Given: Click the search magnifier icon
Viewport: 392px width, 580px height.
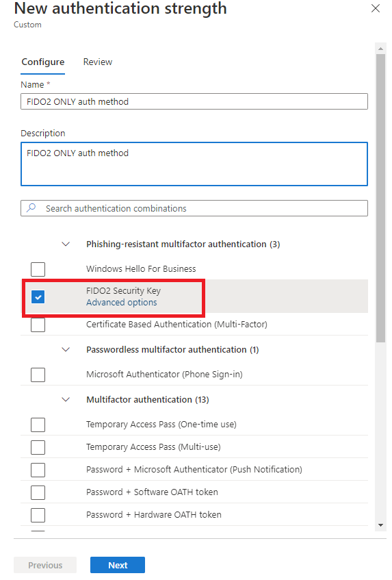Looking at the screenshot, I should [x=31, y=208].
